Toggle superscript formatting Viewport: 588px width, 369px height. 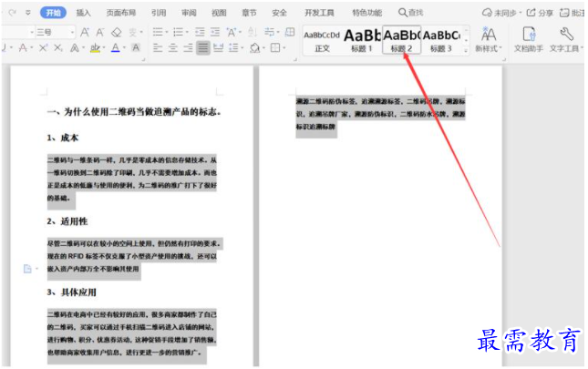click(44, 48)
